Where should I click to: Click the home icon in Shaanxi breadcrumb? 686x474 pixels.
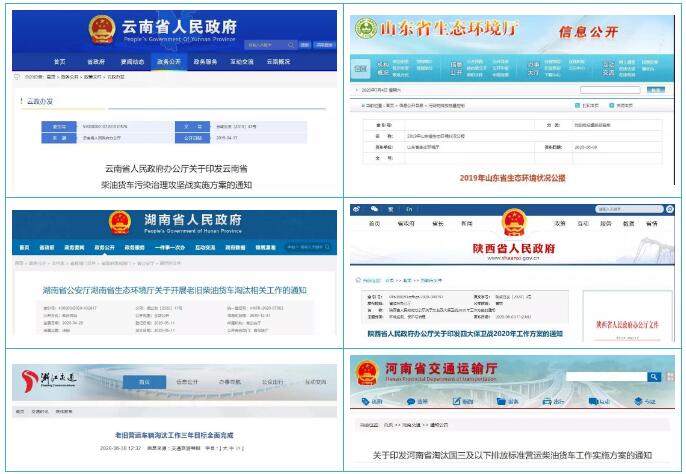click(x=358, y=280)
